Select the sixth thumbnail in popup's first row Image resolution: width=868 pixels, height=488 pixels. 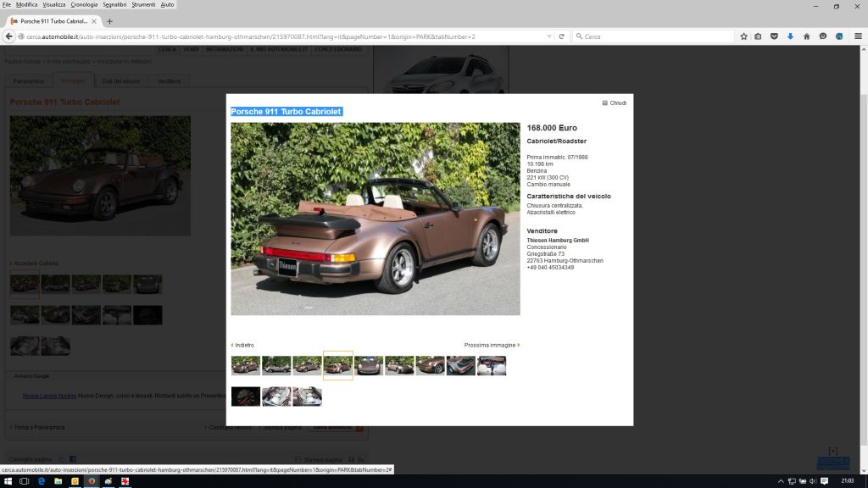399,366
